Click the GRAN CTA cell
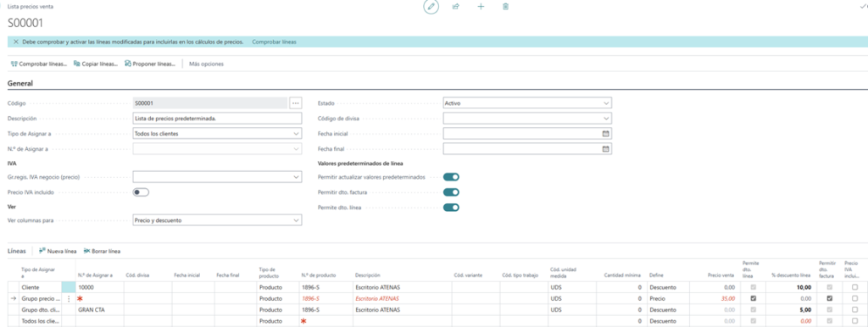 pos(100,310)
